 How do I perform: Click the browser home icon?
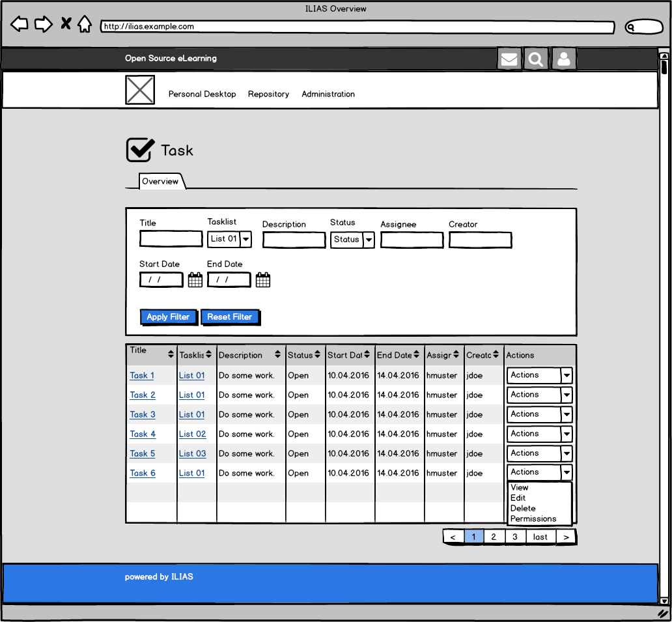point(84,25)
